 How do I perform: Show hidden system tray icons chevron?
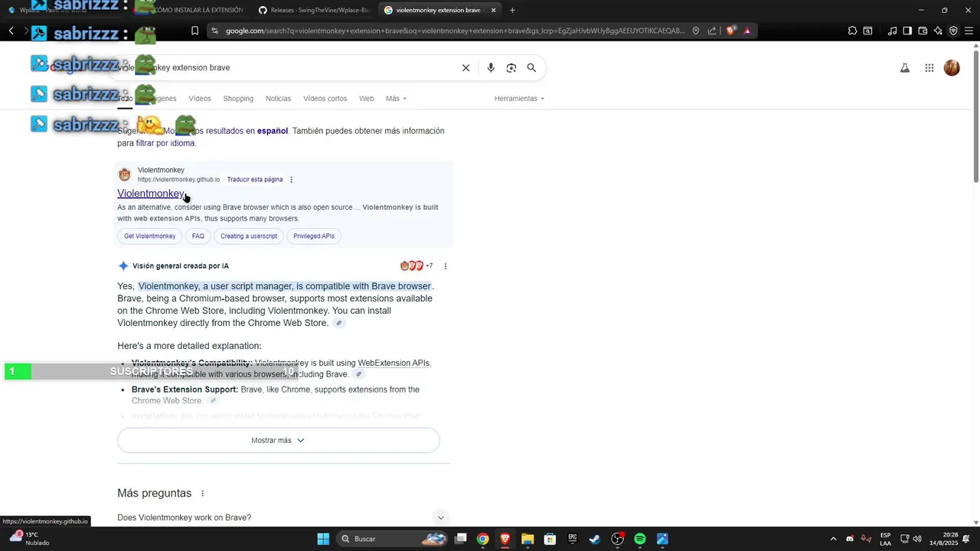833,539
